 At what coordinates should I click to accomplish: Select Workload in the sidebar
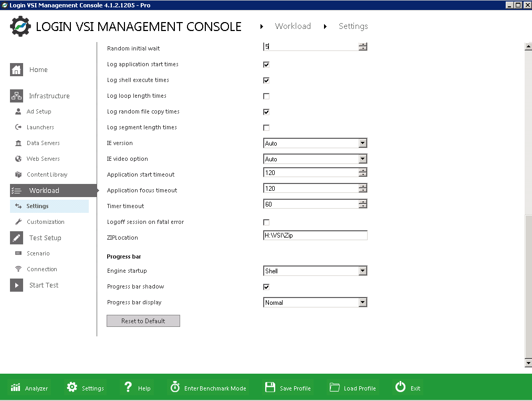click(x=54, y=190)
